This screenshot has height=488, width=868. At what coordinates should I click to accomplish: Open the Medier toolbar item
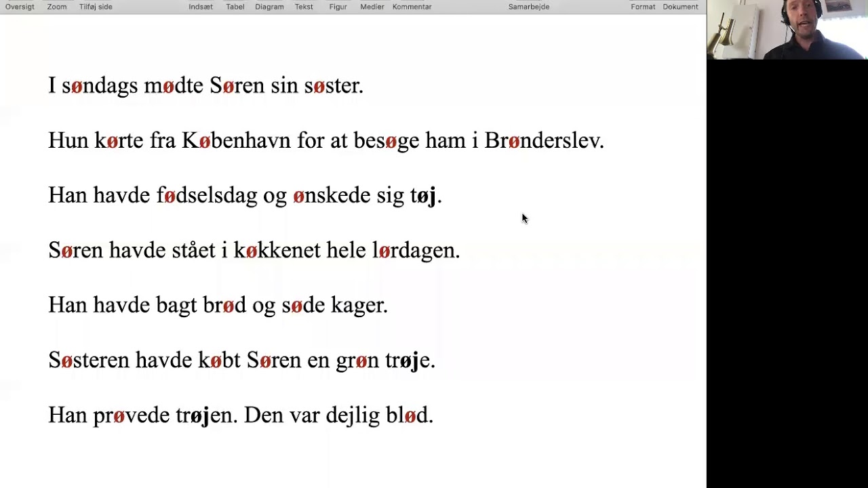(372, 7)
